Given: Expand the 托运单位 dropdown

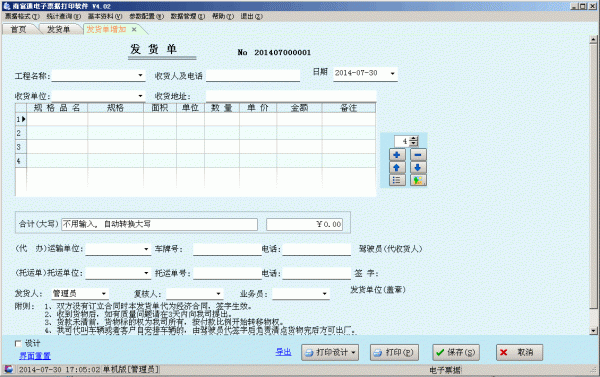Looking at the screenshot, I should click(146, 273).
